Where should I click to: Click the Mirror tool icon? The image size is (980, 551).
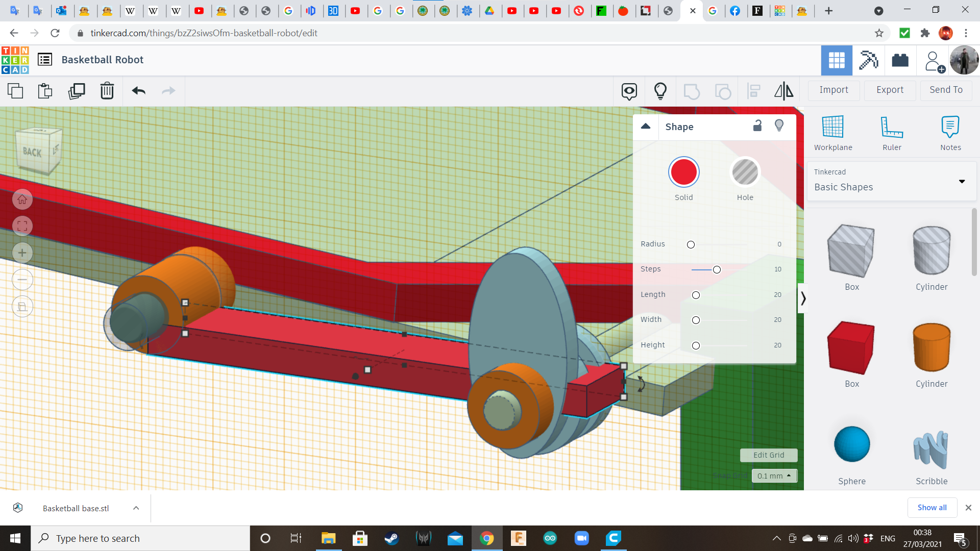point(783,91)
